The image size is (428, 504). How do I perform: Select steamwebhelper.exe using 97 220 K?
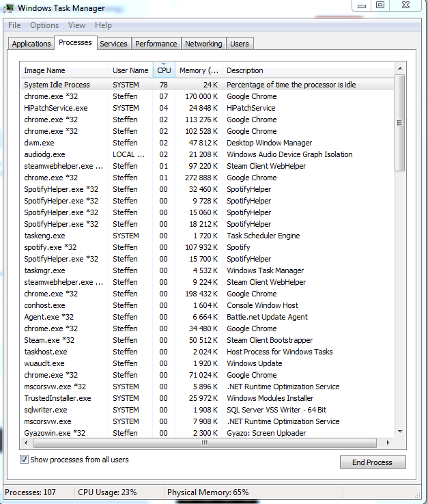point(208,166)
